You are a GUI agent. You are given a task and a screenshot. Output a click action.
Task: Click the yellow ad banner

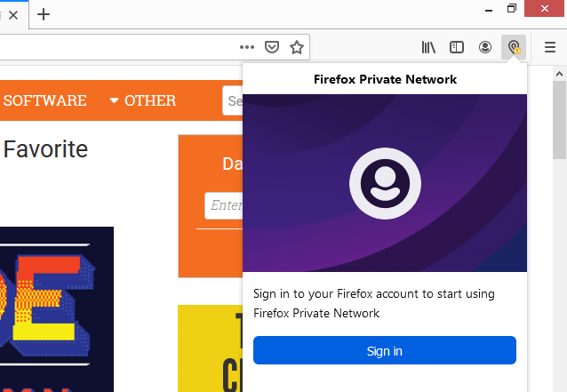(x=210, y=348)
